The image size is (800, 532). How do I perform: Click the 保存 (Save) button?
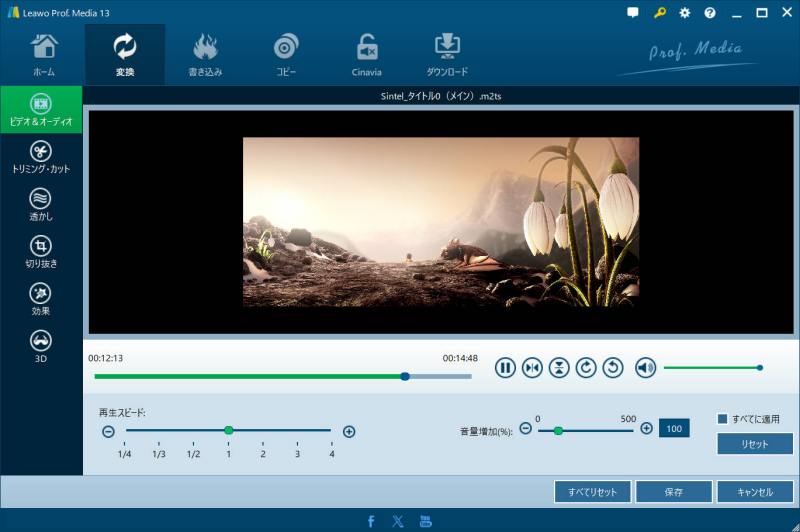(x=673, y=492)
